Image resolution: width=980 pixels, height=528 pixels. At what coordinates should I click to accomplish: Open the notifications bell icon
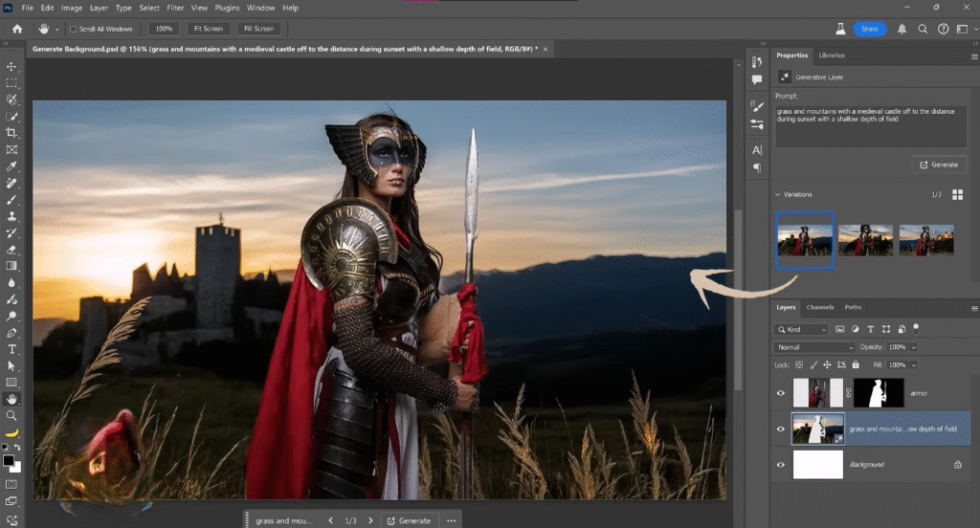coord(902,29)
